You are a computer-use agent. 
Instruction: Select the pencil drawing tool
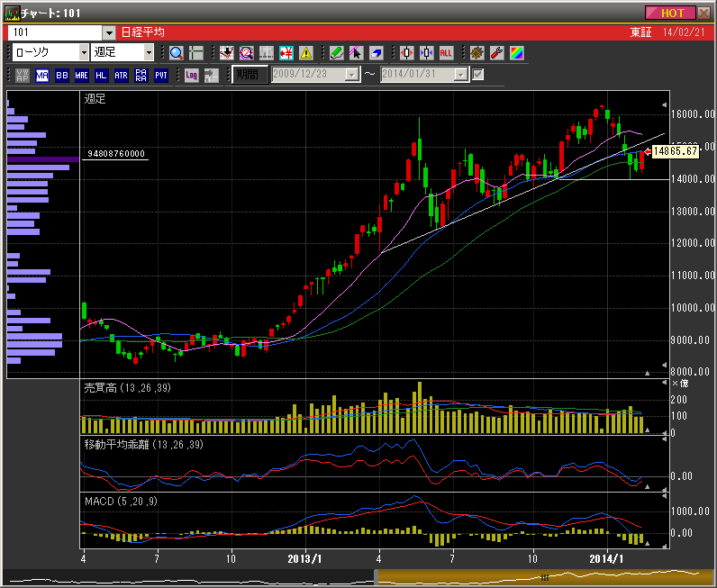tap(336, 53)
